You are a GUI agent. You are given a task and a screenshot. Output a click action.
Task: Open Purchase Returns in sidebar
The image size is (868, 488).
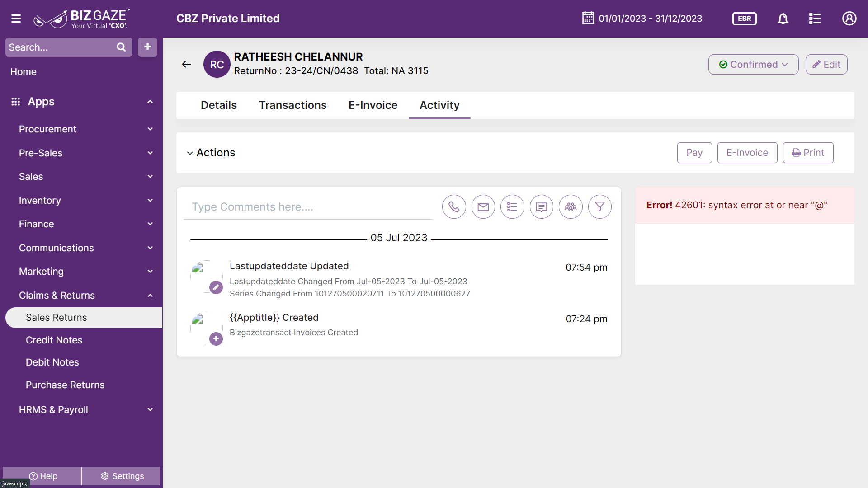(65, 385)
